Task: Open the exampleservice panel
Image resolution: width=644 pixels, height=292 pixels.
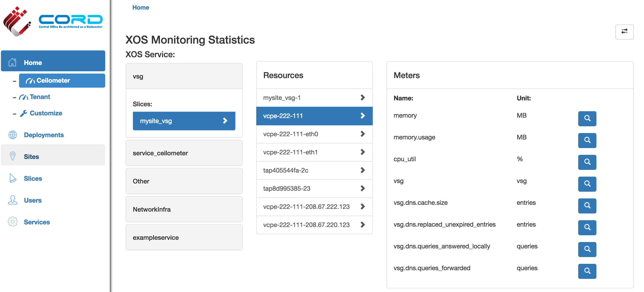Action: [x=184, y=238]
